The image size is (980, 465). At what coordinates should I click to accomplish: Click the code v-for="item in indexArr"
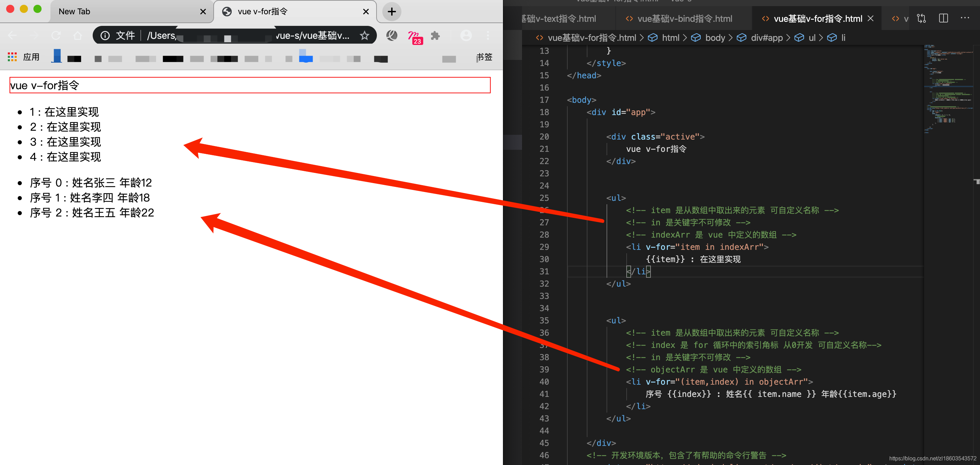click(705, 247)
